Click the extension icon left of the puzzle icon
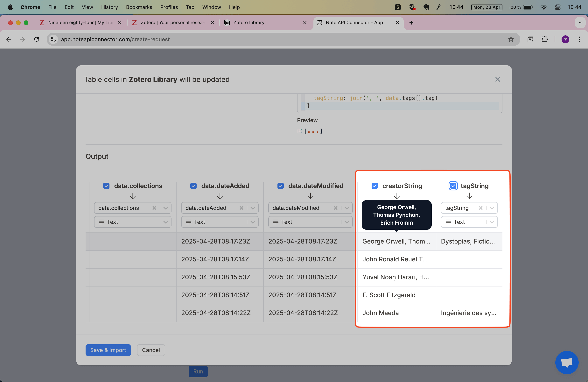The width and height of the screenshot is (588, 382). tap(530, 39)
